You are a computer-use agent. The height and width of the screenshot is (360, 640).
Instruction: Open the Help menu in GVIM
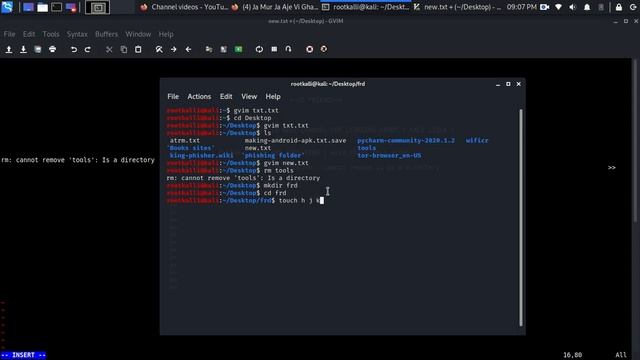point(166,34)
